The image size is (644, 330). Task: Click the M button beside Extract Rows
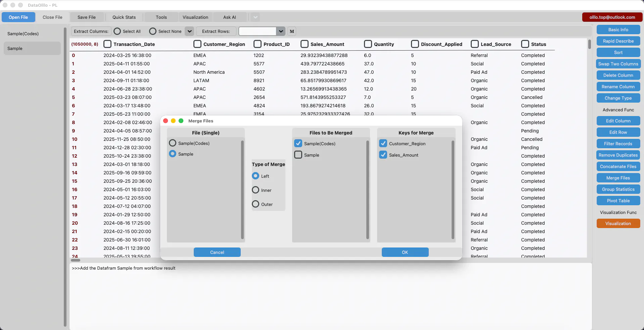pos(292,31)
